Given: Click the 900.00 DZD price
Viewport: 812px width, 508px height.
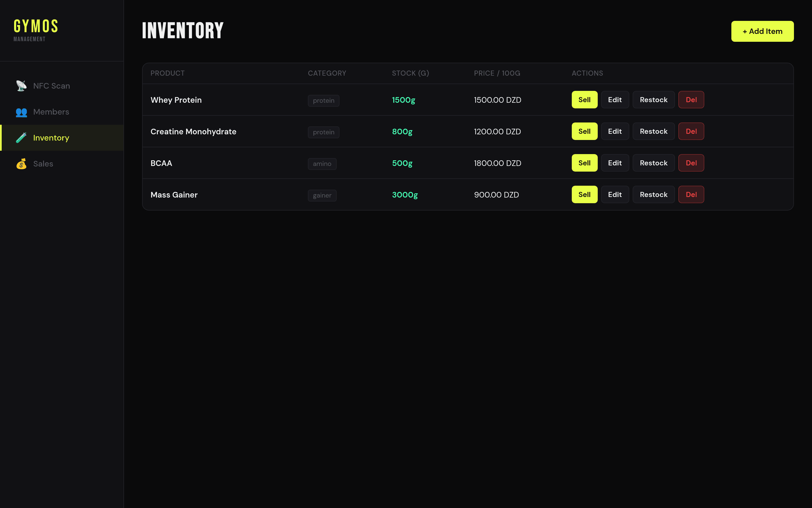Looking at the screenshot, I should pyautogui.click(x=497, y=195).
